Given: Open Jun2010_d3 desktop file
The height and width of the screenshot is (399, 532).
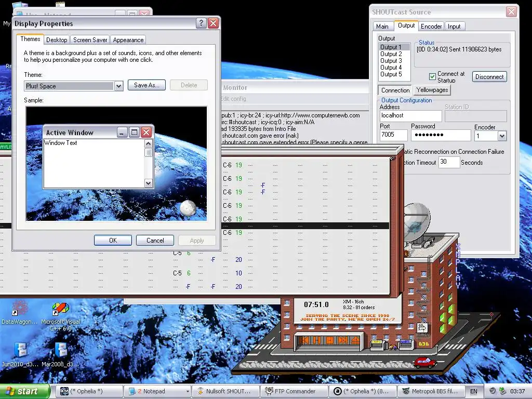Looking at the screenshot, I should click(20, 354).
